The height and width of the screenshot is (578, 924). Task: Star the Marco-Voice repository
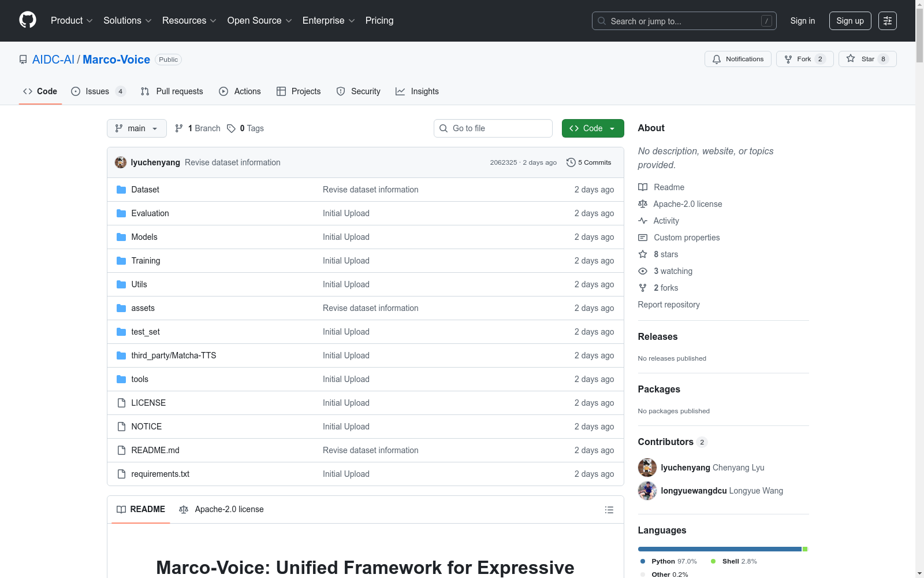coord(867,59)
